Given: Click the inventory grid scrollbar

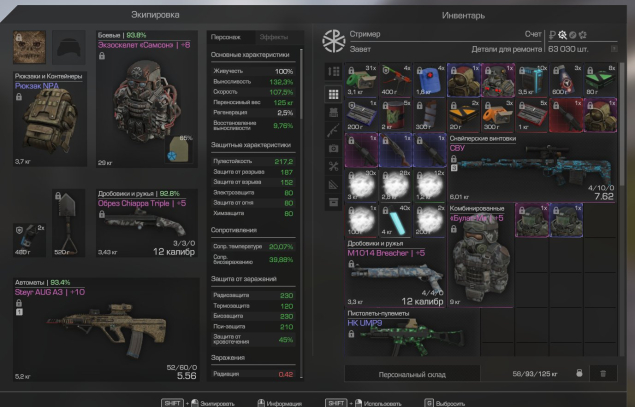Looking at the screenshot, I should [622, 125].
